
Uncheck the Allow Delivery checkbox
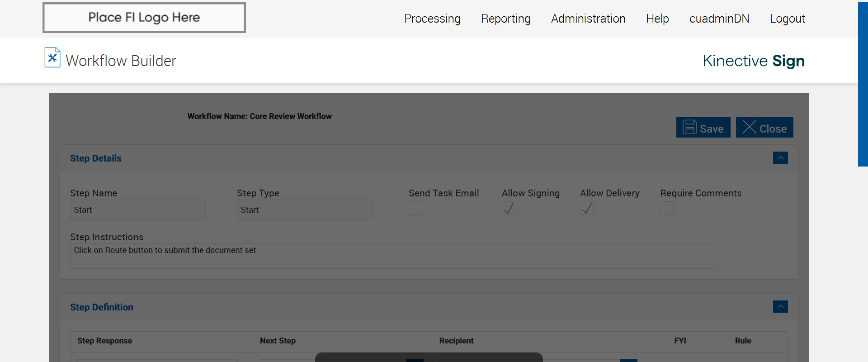(x=587, y=208)
